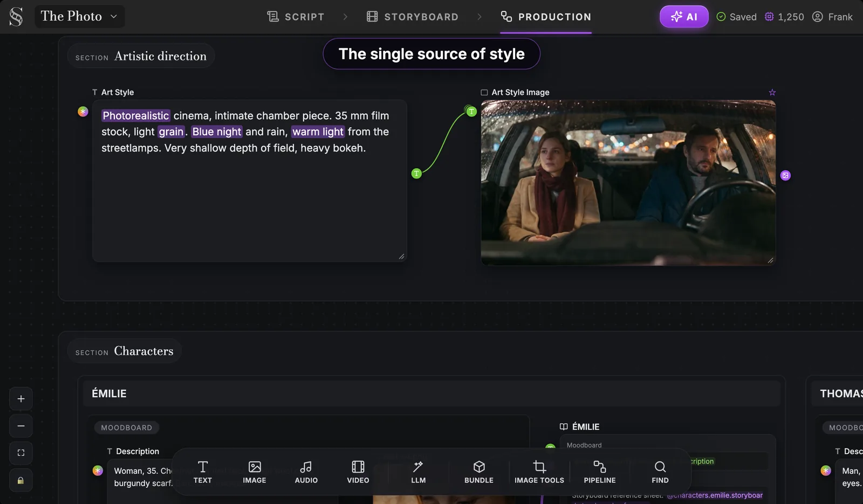Add an LLM node from the toolbar

coord(419,472)
